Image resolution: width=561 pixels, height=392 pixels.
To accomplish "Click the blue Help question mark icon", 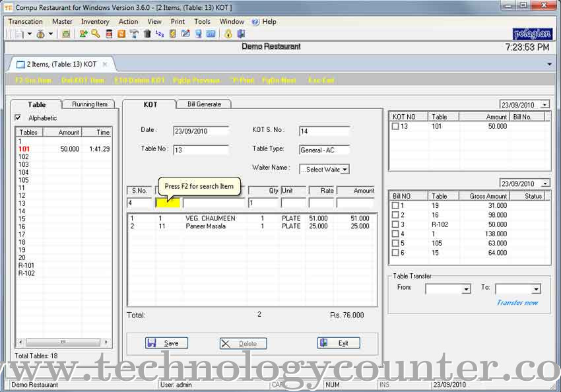I will click(255, 22).
